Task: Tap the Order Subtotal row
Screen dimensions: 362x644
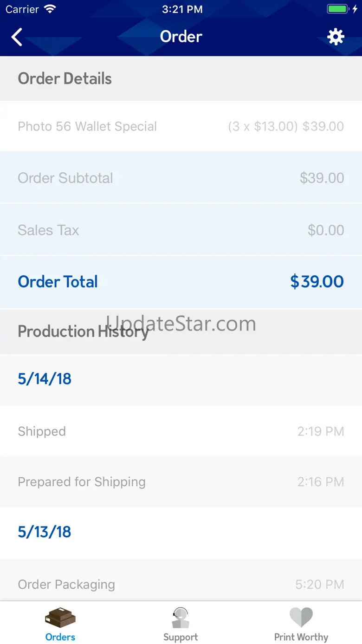Action: click(181, 178)
